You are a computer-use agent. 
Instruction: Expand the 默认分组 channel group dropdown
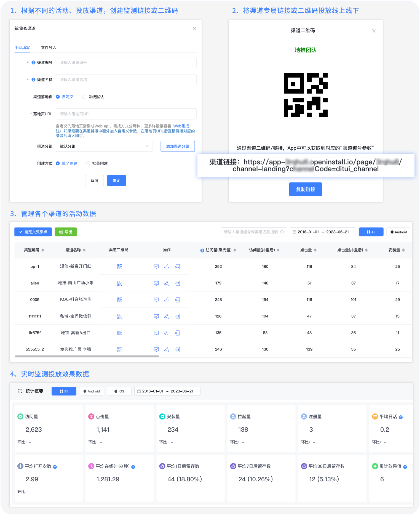[x=104, y=146]
